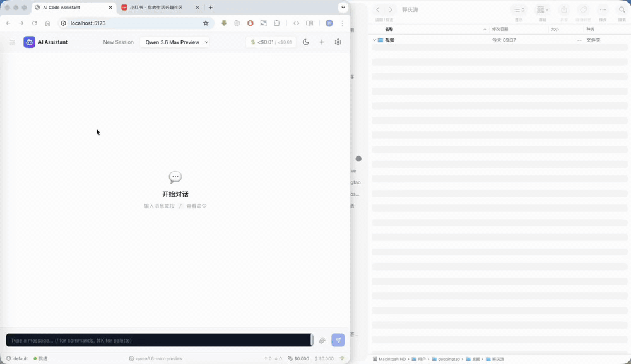The width and height of the screenshot is (631, 364).
Task: View site information icon in address bar
Action: pyautogui.click(x=63, y=23)
